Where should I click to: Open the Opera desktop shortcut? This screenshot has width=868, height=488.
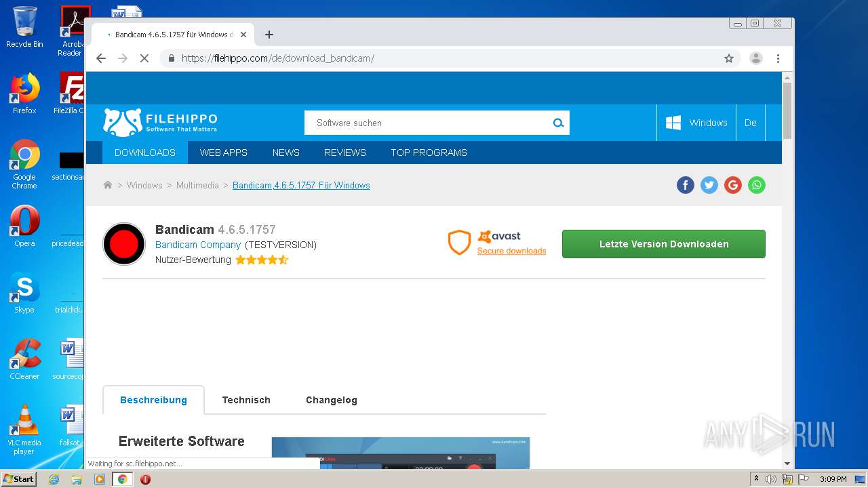coord(24,226)
